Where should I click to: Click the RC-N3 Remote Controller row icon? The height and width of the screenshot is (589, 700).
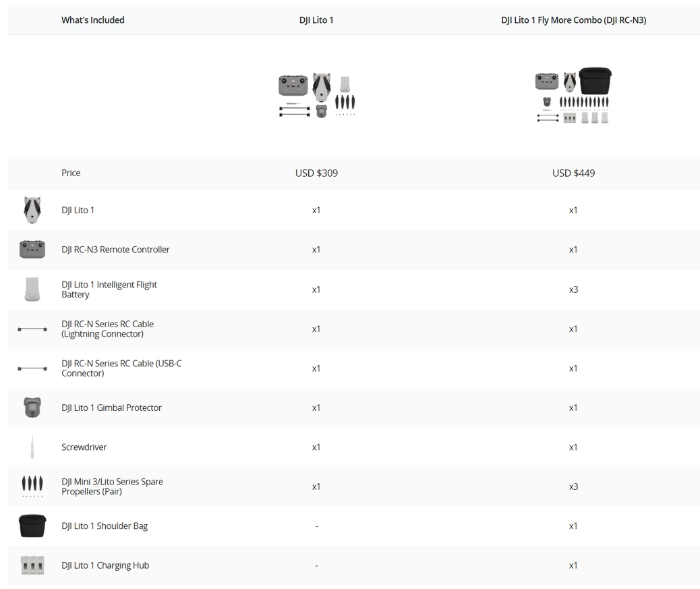tap(32, 250)
